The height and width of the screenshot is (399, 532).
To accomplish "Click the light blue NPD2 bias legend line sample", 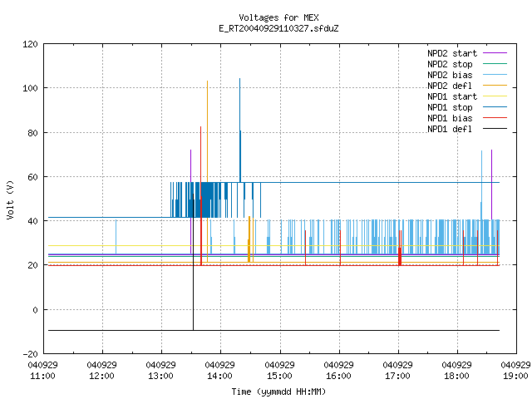I will coord(495,75).
